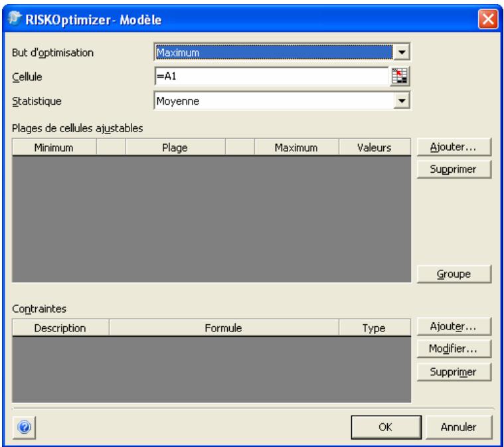Expand the Statistique dropdown arrow
This screenshot has width=504, height=447.
[402, 101]
